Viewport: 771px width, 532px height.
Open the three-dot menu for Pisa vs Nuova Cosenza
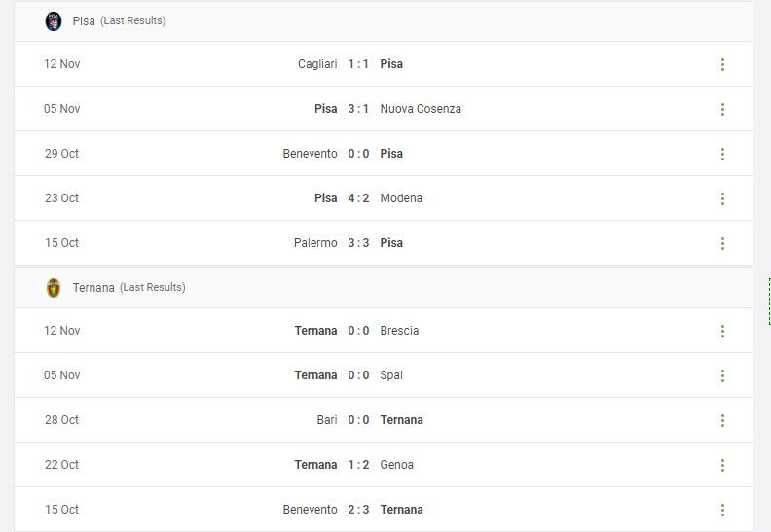point(722,109)
